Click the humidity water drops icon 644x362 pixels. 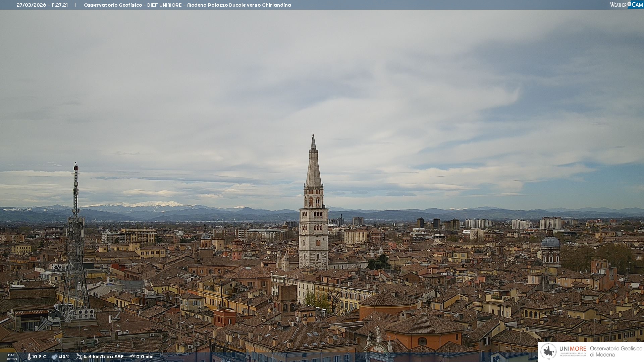[54, 357]
